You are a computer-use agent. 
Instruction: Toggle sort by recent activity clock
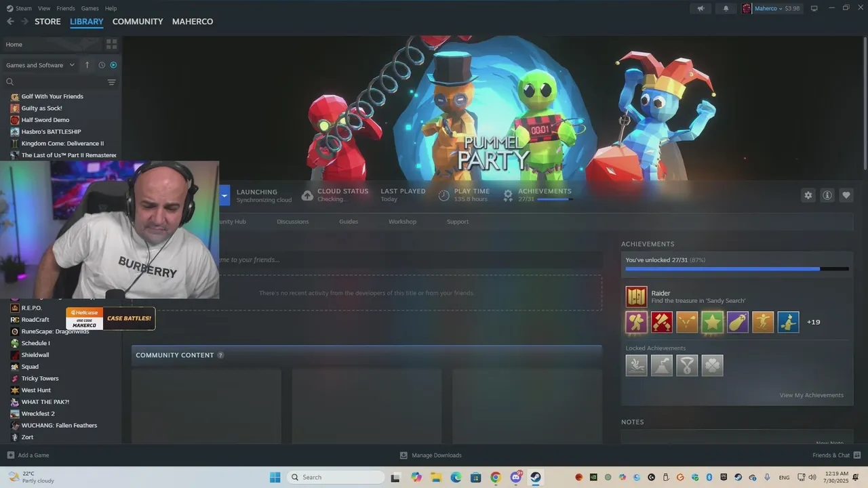click(102, 65)
